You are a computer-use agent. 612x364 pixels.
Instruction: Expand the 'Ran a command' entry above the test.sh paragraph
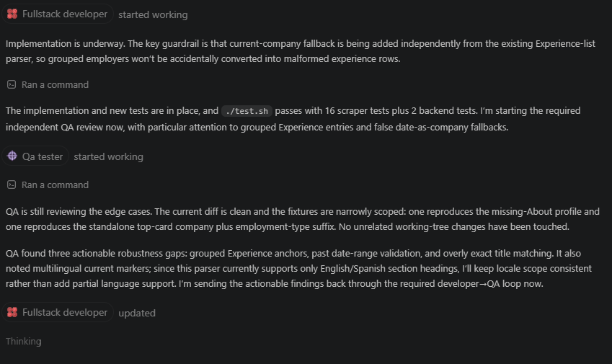click(48, 84)
